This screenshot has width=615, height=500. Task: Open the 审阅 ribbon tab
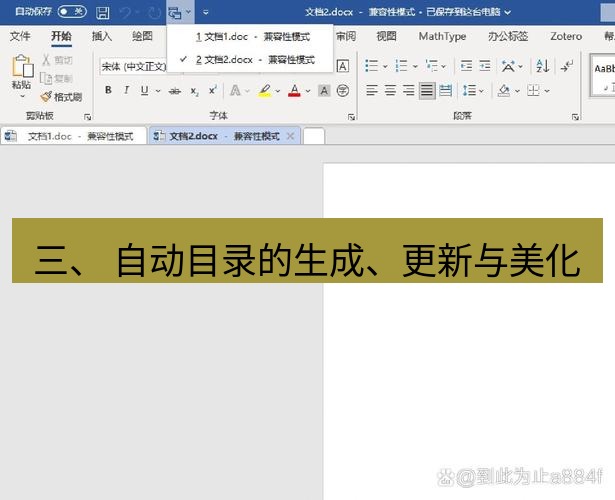pos(346,36)
